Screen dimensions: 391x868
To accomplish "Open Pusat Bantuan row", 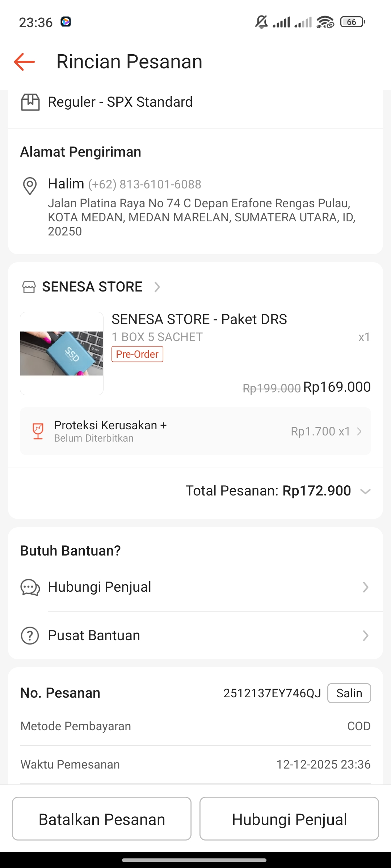I will [195, 636].
